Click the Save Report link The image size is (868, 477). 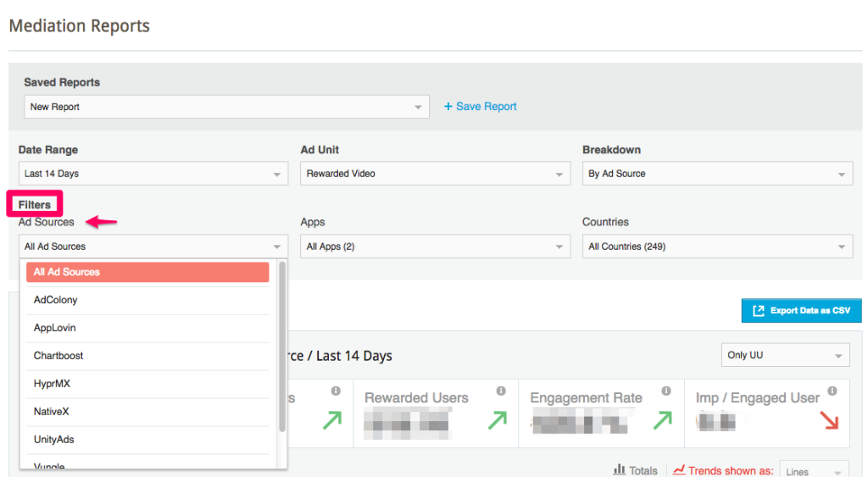(x=480, y=107)
